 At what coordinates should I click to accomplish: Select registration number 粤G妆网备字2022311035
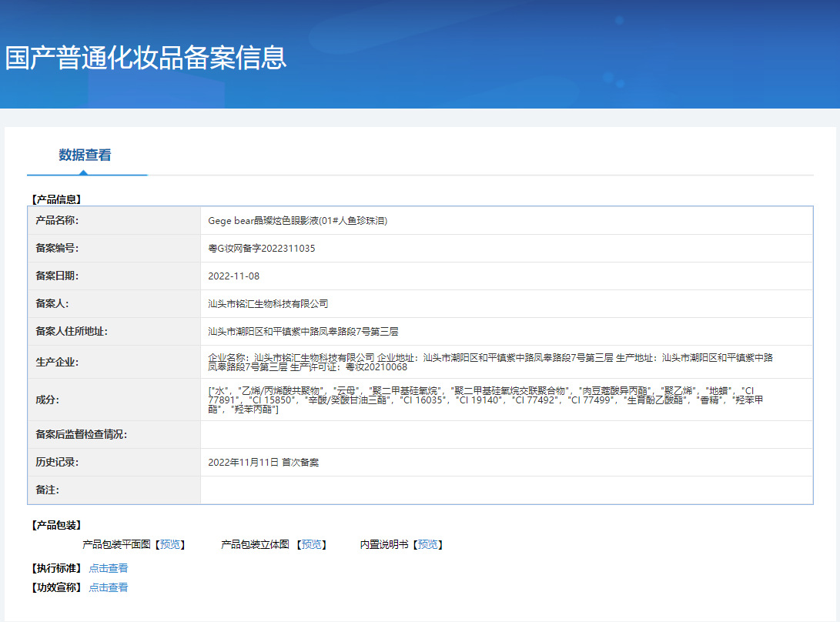262,249
